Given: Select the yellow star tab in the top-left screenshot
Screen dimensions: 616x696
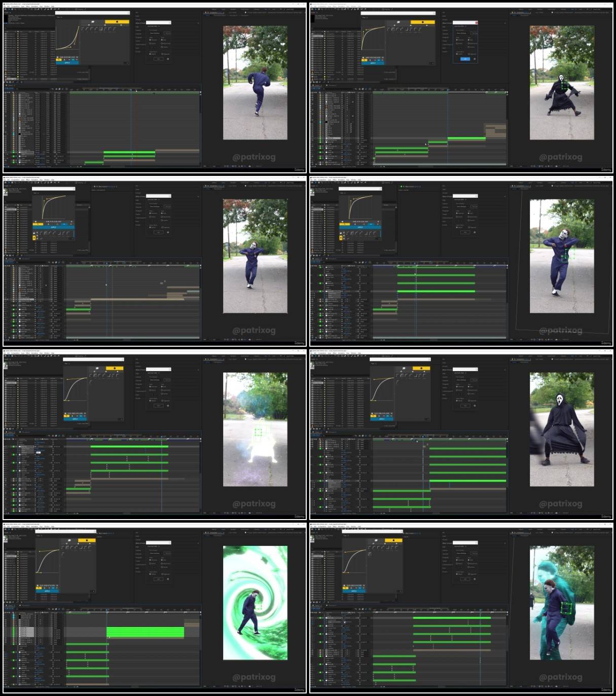Looking at the screenshot, I should (x=118, y=22).
